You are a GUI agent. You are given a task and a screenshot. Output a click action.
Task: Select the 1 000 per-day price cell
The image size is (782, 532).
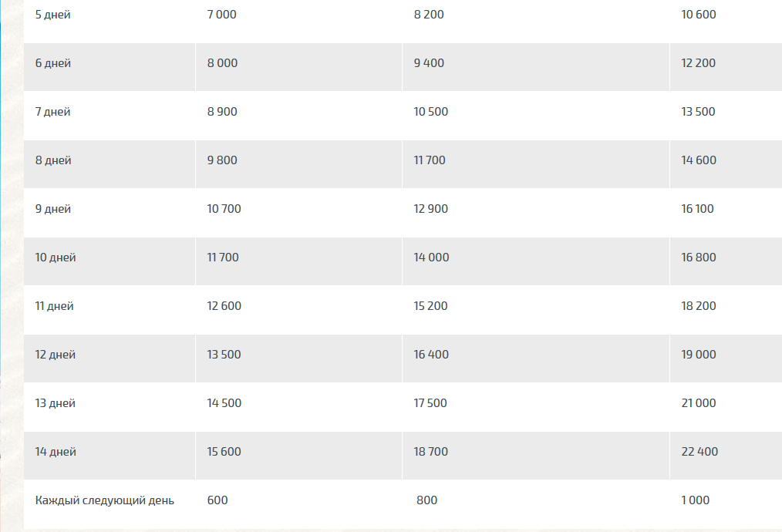pyautogui.click(x=695, y=500)
